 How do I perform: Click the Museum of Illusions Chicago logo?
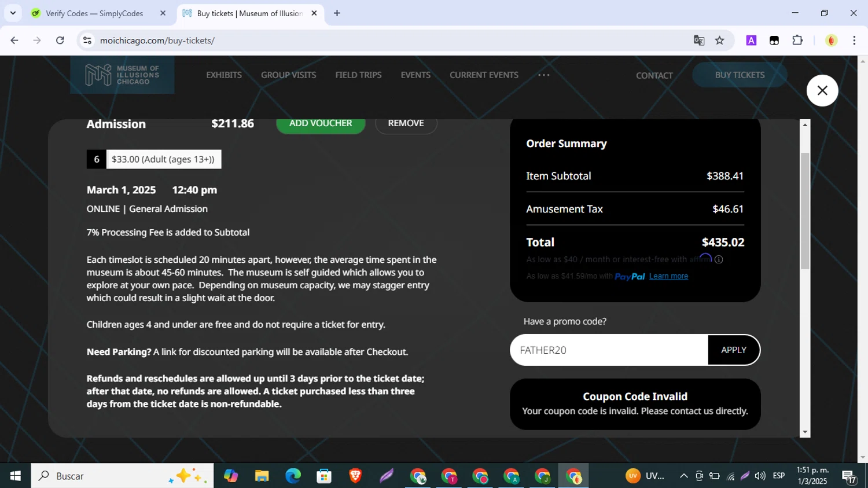122,75
